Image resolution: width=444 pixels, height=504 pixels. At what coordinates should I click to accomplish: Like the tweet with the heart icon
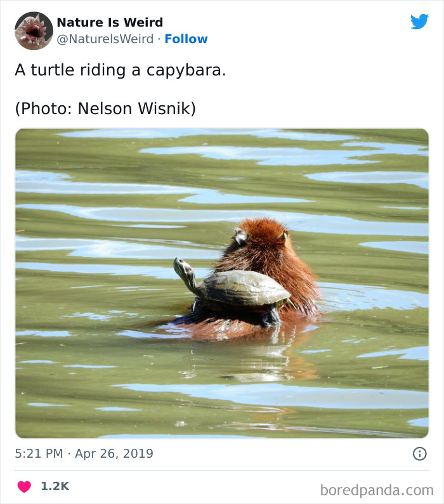click(24, 486)
